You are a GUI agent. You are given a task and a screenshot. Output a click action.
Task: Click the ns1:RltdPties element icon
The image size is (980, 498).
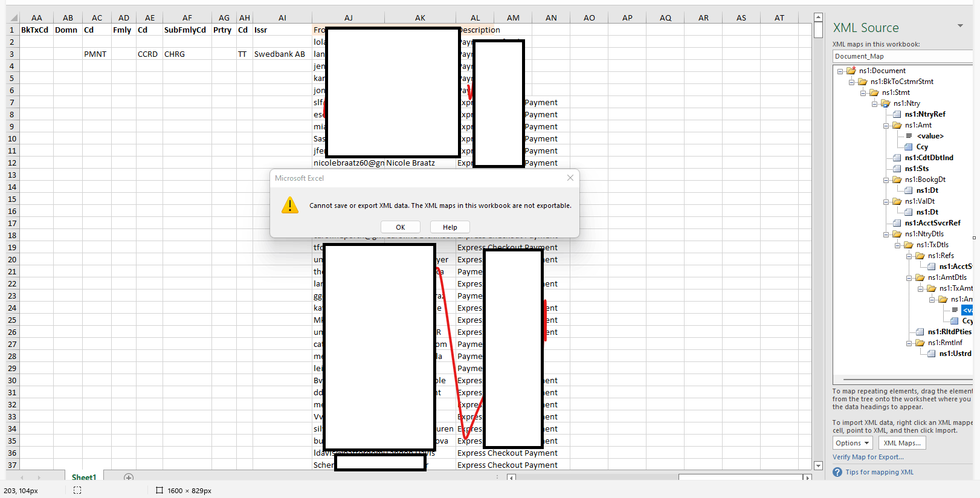click(x=920, y=332)
